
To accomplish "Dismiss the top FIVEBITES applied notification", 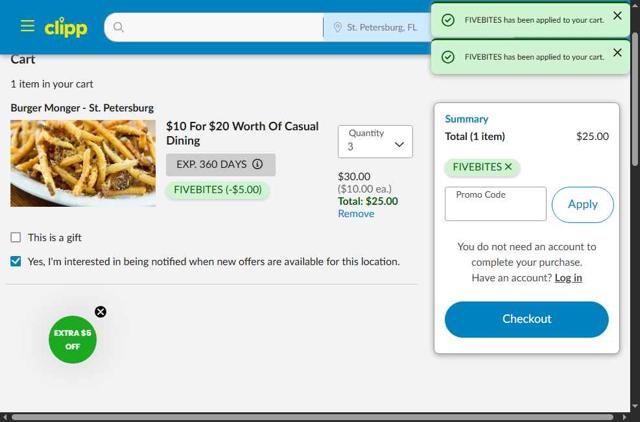I will click(x=617, y=16).
